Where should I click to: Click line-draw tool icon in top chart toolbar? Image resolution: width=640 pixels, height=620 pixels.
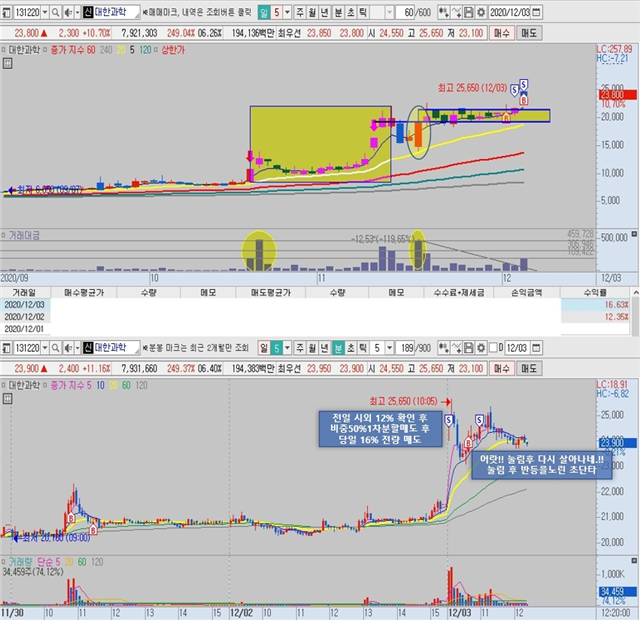pos(457,13)
